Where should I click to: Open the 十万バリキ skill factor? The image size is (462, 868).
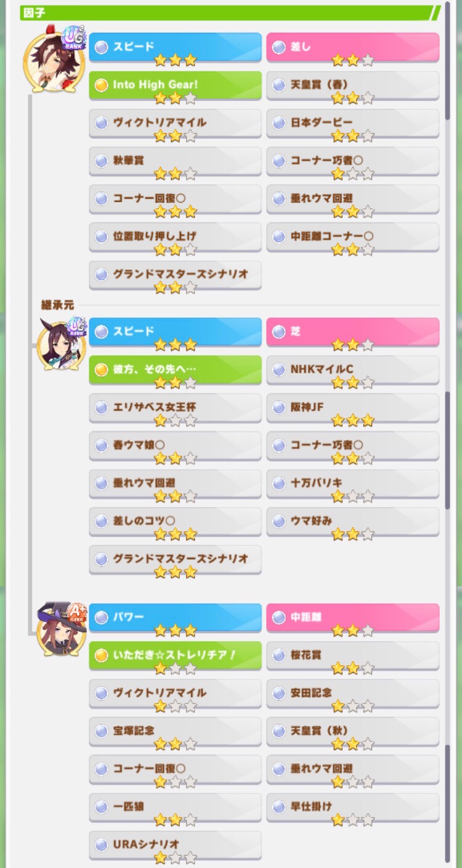[353, 484]
